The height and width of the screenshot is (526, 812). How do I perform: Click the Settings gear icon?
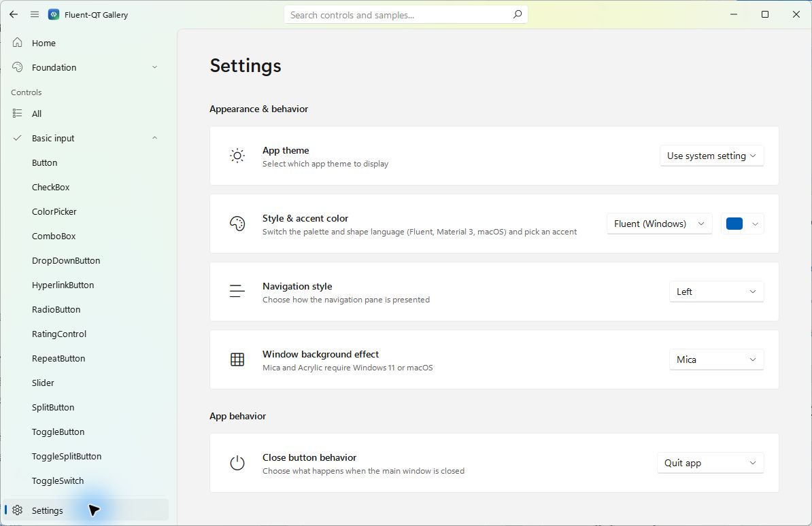point(18,510)
